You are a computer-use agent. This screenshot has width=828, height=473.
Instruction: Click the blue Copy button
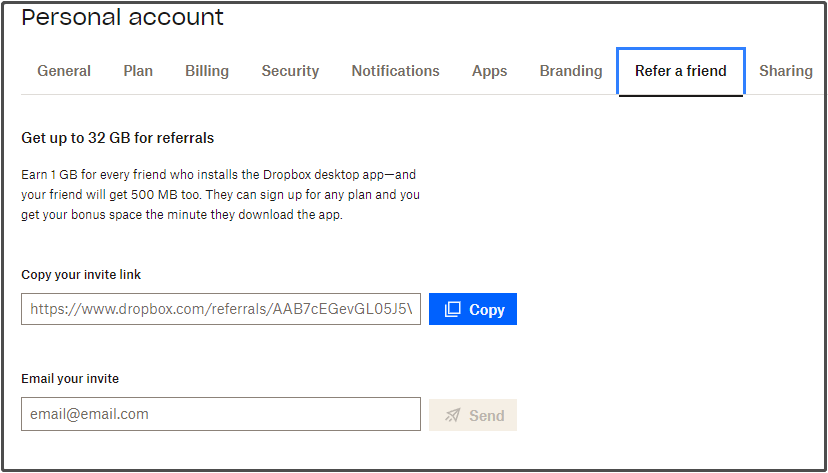(x=473, y=309)
